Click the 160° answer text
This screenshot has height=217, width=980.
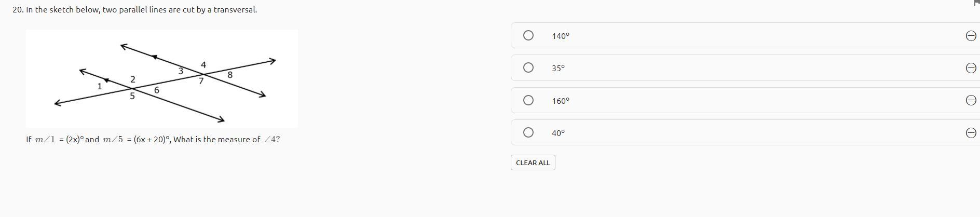click(x=560, y=101)
